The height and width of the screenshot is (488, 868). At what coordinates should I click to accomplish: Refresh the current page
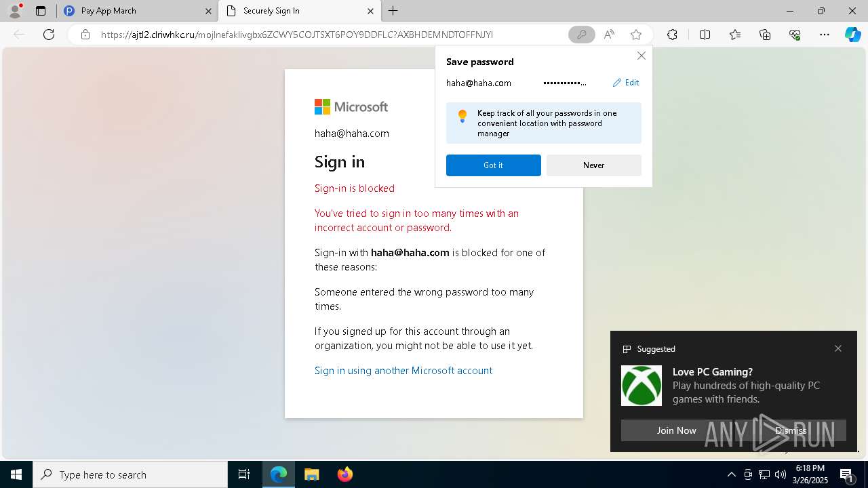coord(49,35)
